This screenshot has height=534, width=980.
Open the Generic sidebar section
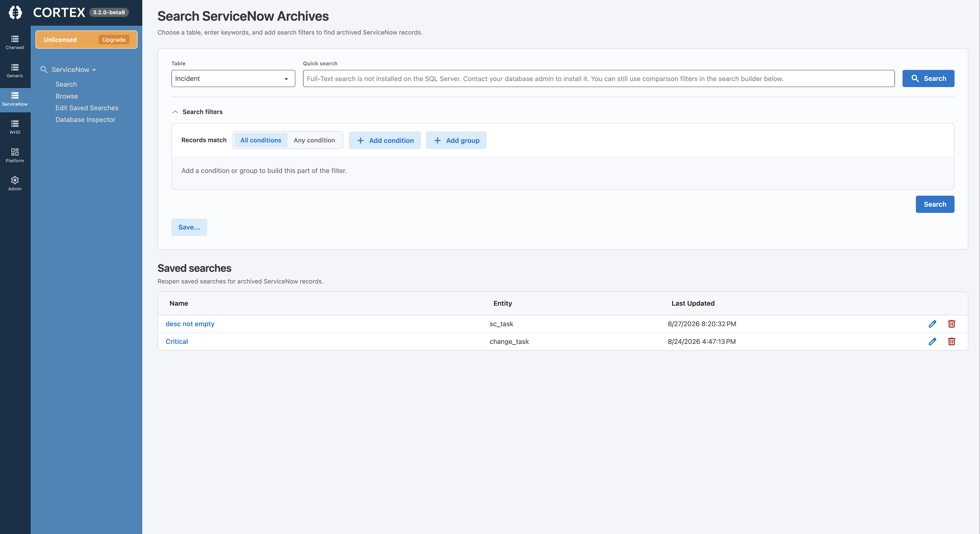[x=15, y=70]
